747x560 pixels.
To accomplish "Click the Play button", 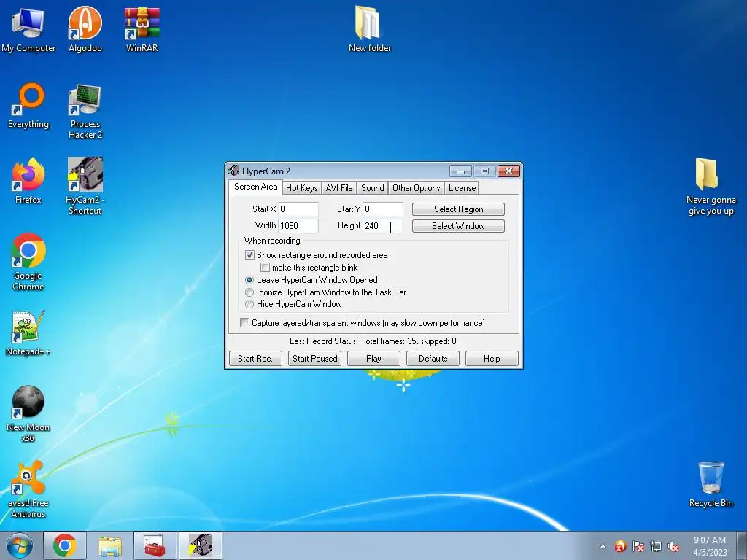I will [373, 359].
